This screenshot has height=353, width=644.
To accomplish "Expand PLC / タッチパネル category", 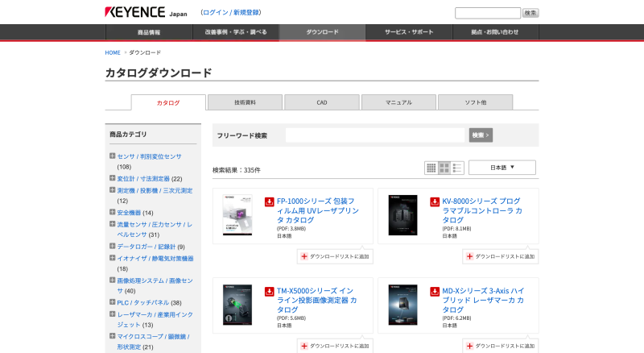I will coord(112,302).
